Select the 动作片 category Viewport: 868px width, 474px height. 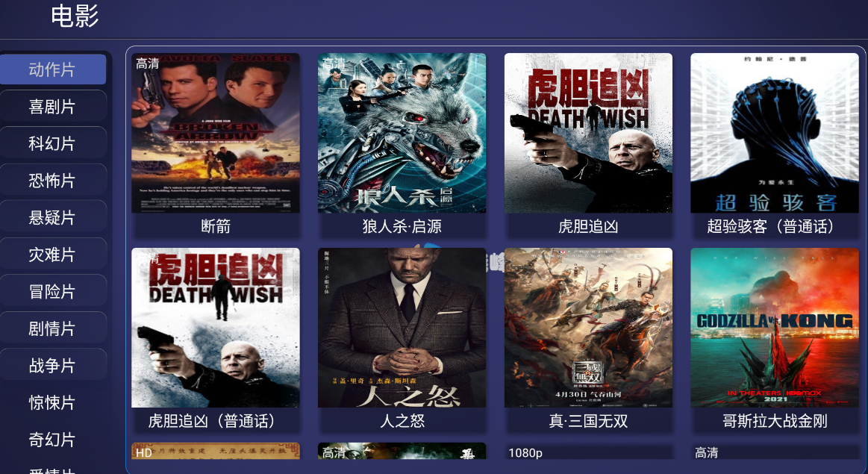tap(53, 69)
